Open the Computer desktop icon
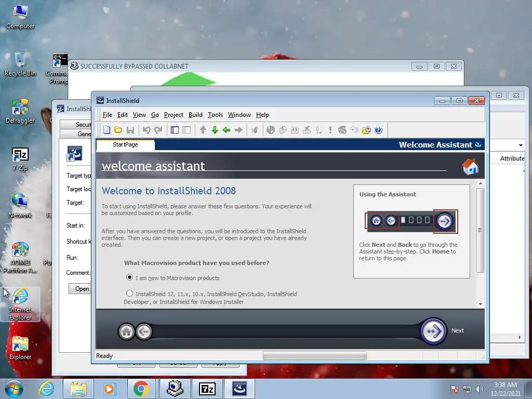This screenshot has width=532, height=399. [x=20, y=17]
